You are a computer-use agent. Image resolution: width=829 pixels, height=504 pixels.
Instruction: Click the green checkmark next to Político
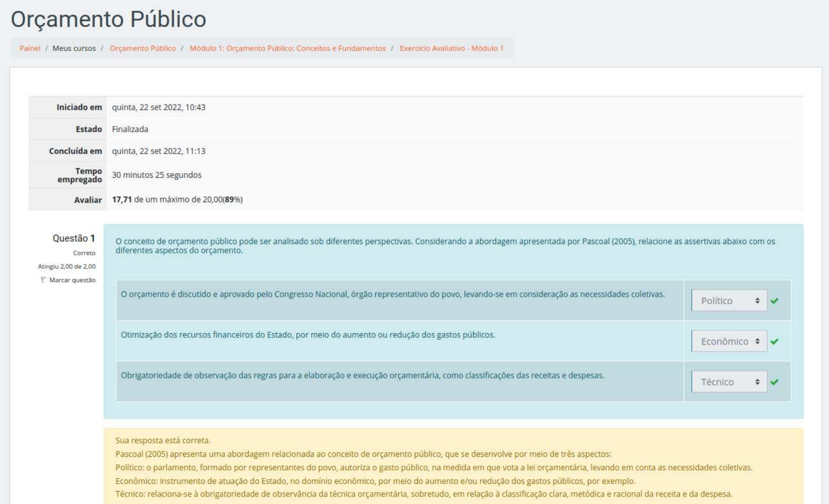tap(774, 301)
